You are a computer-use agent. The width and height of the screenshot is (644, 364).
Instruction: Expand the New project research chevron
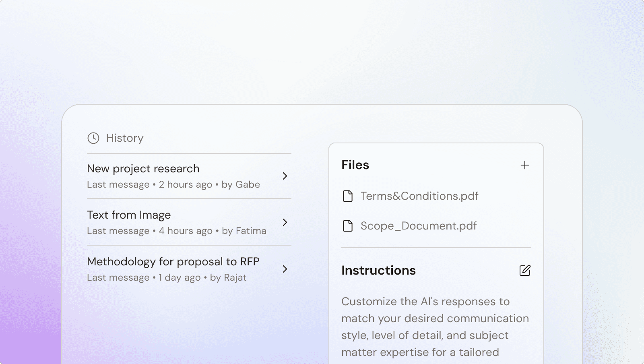coord(285,176)
